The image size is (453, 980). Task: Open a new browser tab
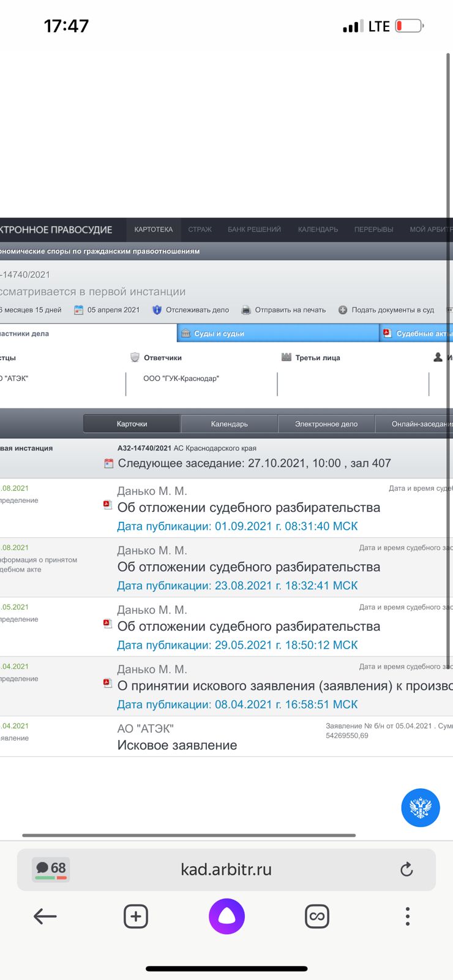point(135,916)
